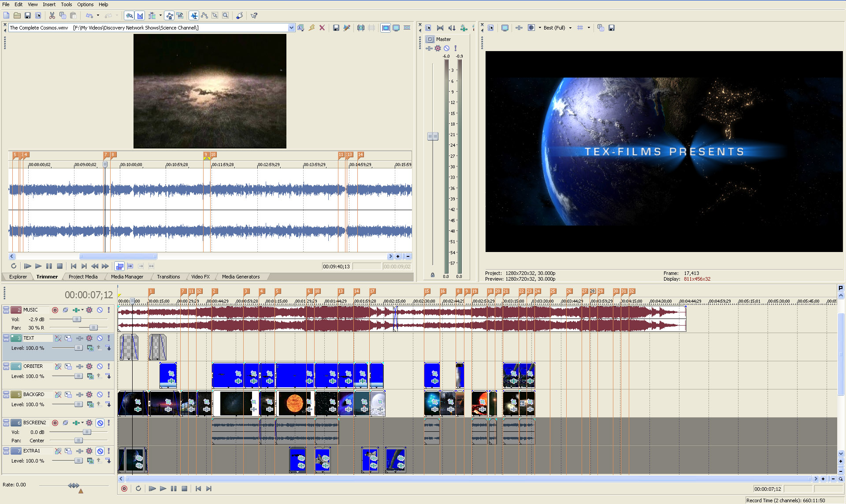Viewport: 846px width, 504px height.
Task: Toggle the Enable Snapping toolbar icon
Action: click(129, 15)
